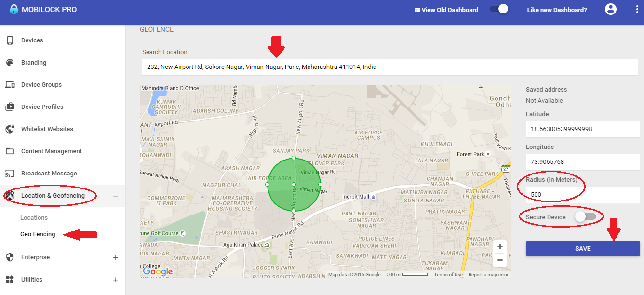Image resolution: width=644 pixels, height=295 pixels.
Task: Open the three-dot overflow menu
Action: coord(637,10)
